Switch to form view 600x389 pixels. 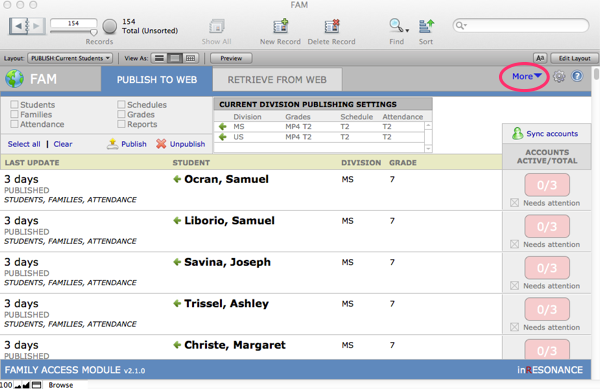point(160,58)
